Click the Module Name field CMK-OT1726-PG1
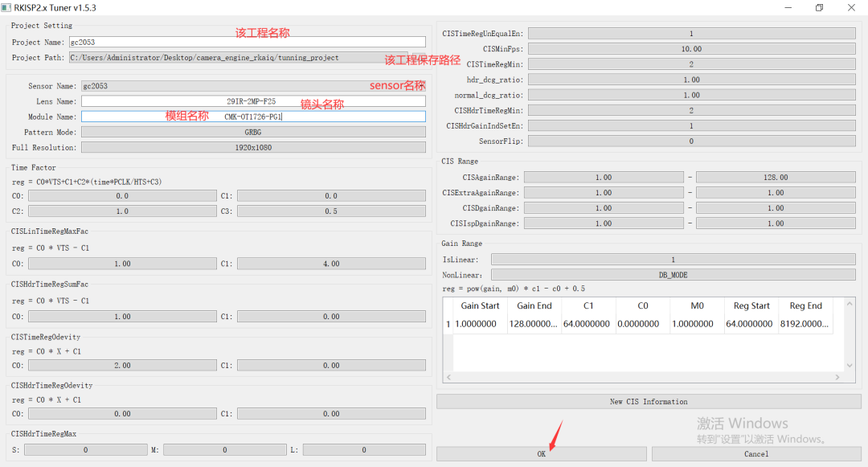This screenshot has width=868, height=467. (253, 116)
